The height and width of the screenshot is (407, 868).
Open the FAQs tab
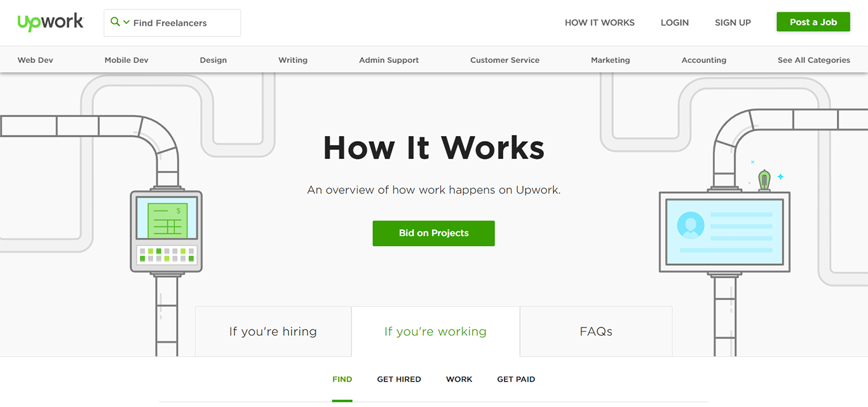[x=596, y=331]
